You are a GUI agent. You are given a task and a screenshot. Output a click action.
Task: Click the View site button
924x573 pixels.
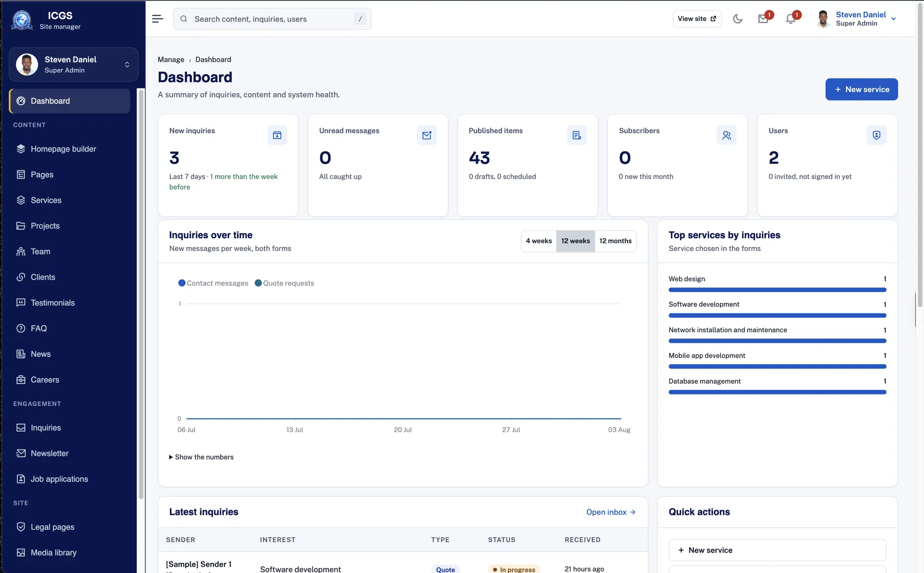[697, 19]
